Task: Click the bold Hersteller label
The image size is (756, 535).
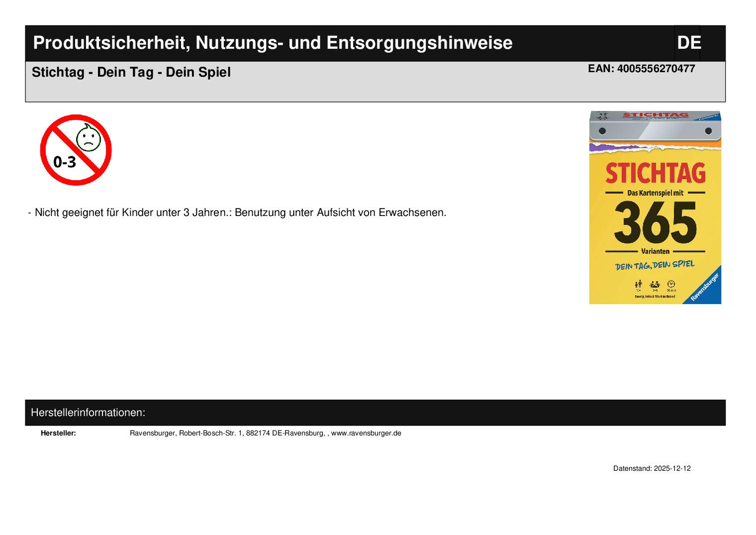Action: pos(58,433)
